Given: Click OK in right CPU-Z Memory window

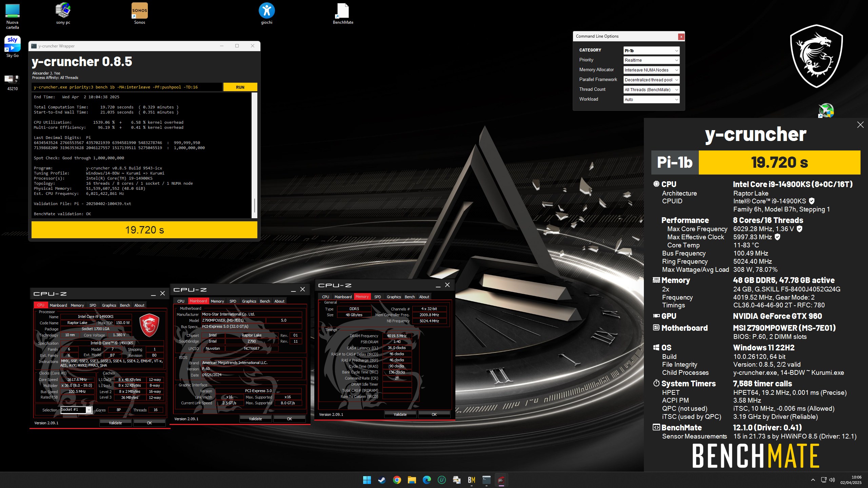Looking at the screenshot, I should (x=434, y=414).
